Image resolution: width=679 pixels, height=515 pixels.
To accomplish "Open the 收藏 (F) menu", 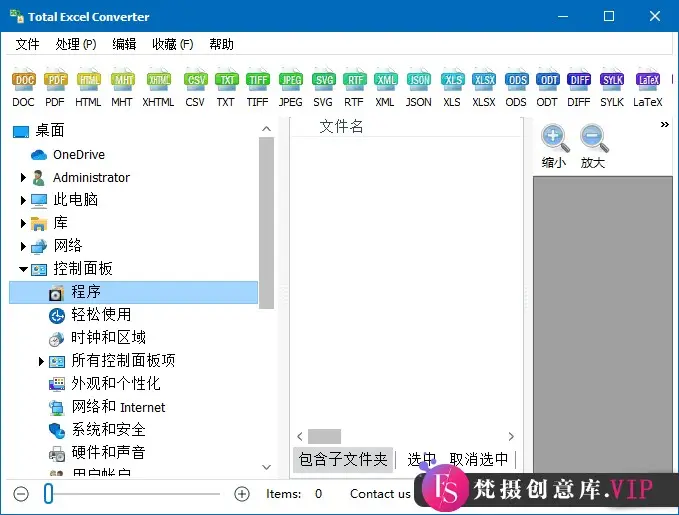I will pyautogui.click(x=172, y=44).
